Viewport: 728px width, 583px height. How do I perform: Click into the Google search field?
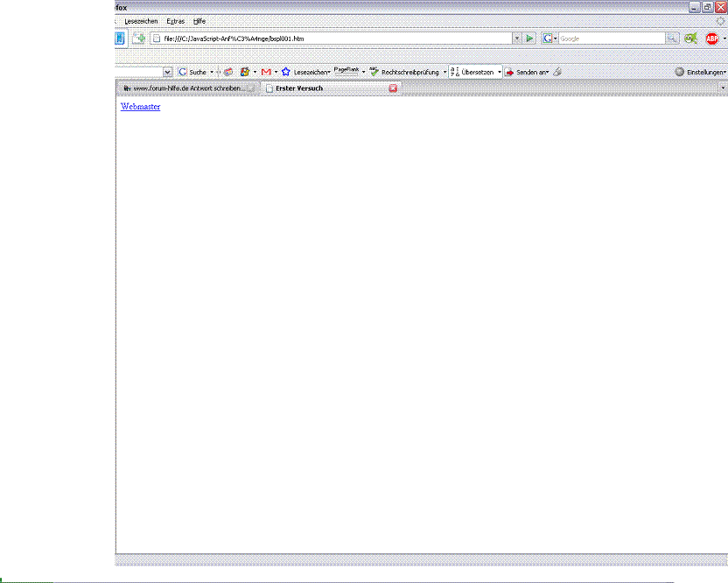[x=611, y=39]
